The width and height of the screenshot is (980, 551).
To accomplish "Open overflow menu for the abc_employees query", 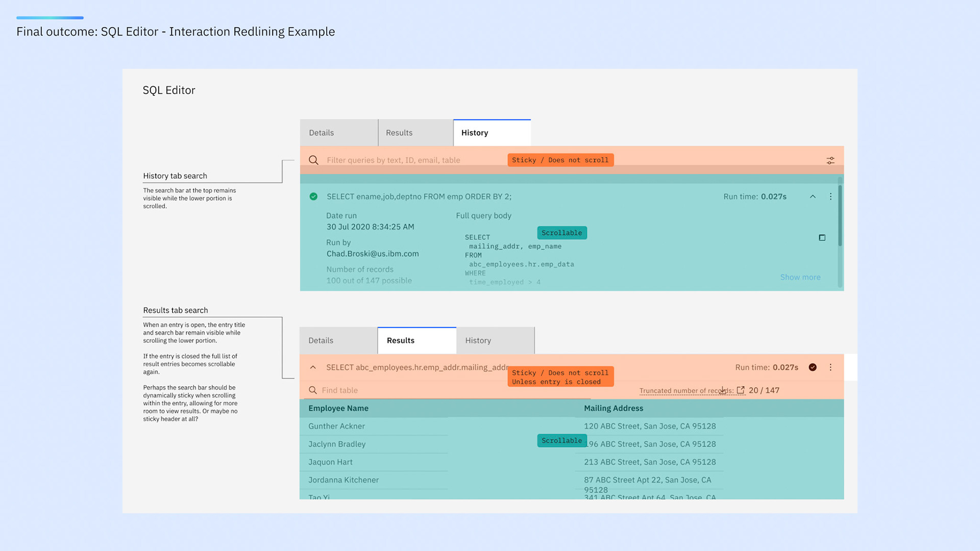I will tap(830, 367).
